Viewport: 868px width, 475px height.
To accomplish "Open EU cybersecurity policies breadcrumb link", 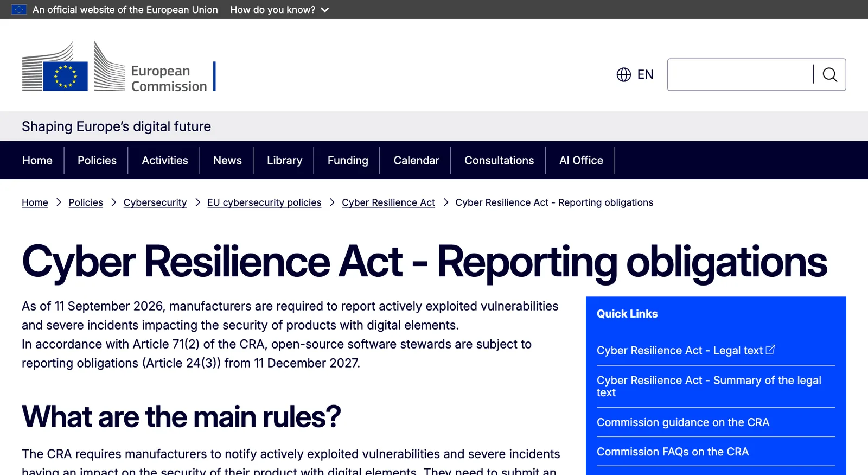I will (x=264, y=202).
